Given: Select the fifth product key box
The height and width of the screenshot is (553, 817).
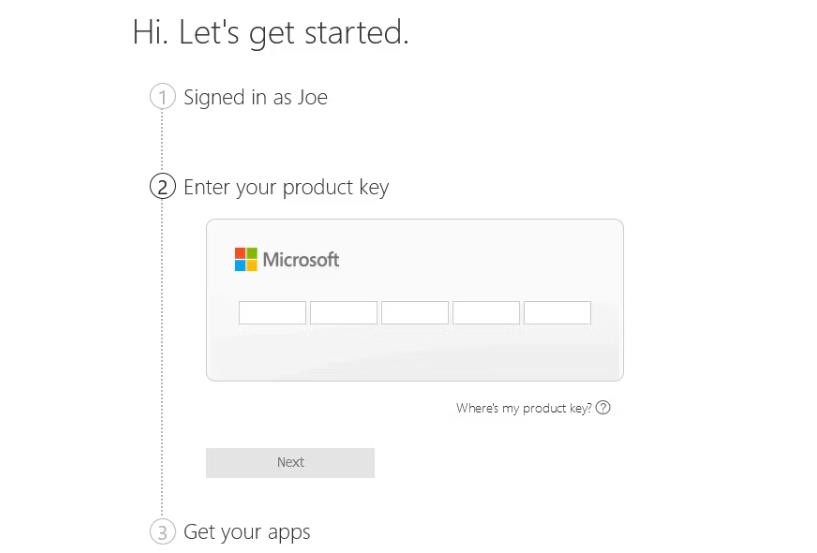Looking at the screenshot, I should [558, 313].
